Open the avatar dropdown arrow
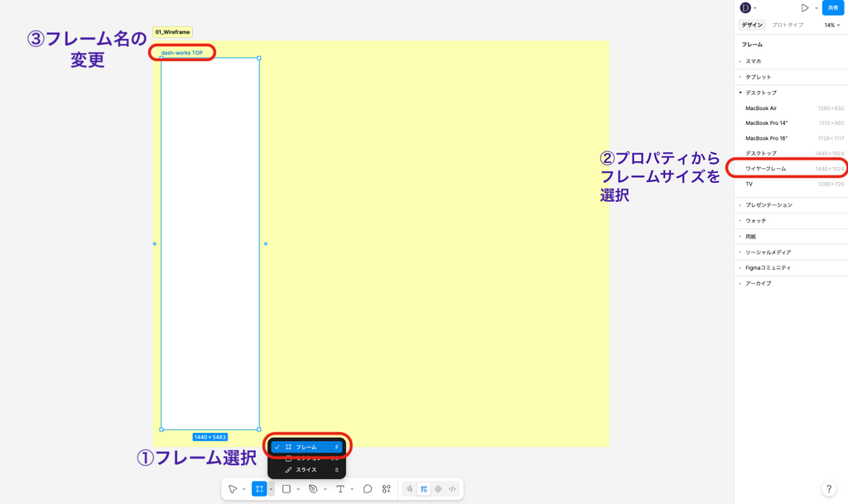848x504 pixels. pyautogui.click(x=755, y=8)
